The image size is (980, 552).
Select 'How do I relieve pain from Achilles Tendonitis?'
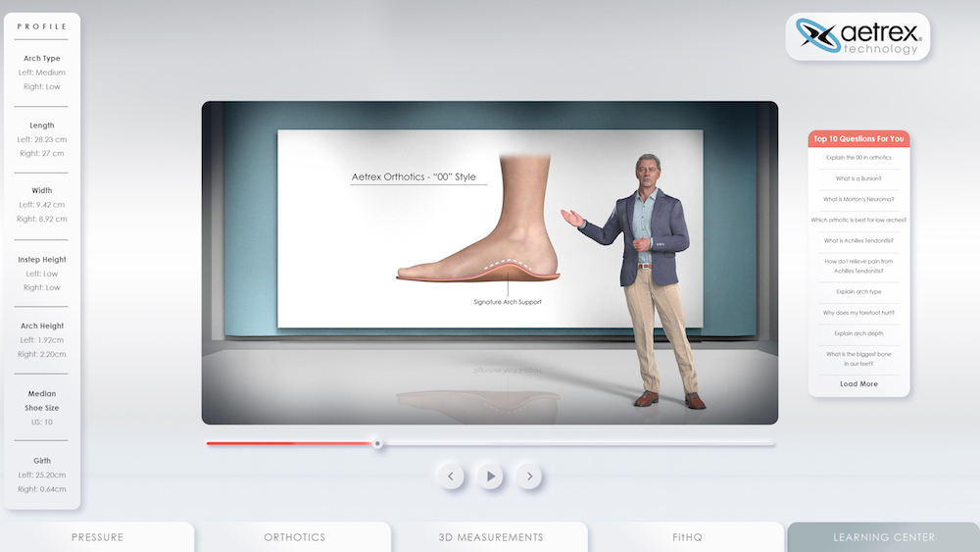[858, 267]
